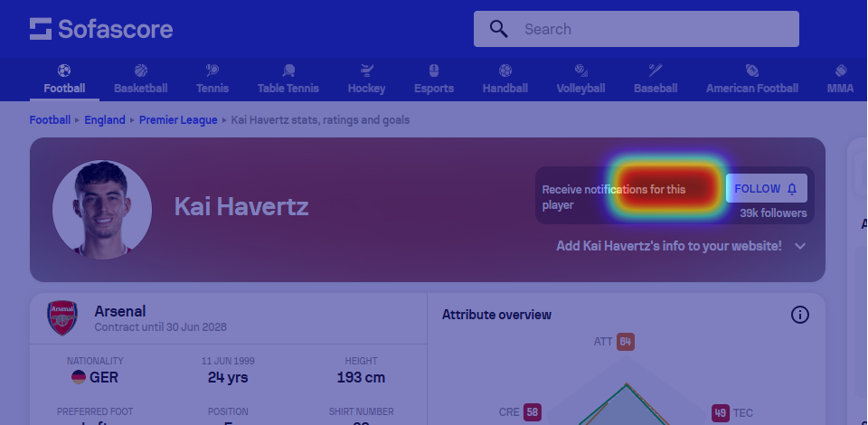Click the Basketball icon
Image resolution: width=868 pixels, height=425 pixels.
[141, 71]
